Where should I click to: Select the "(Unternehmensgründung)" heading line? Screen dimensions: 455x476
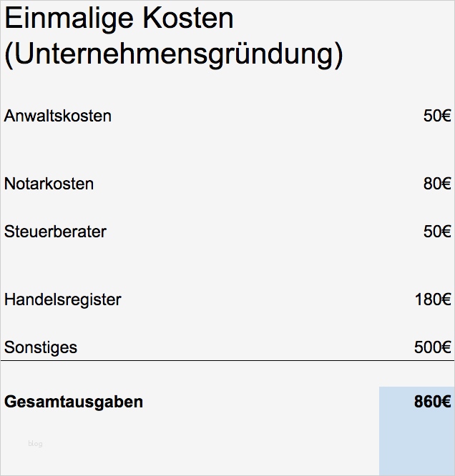[x=173, y=55]
